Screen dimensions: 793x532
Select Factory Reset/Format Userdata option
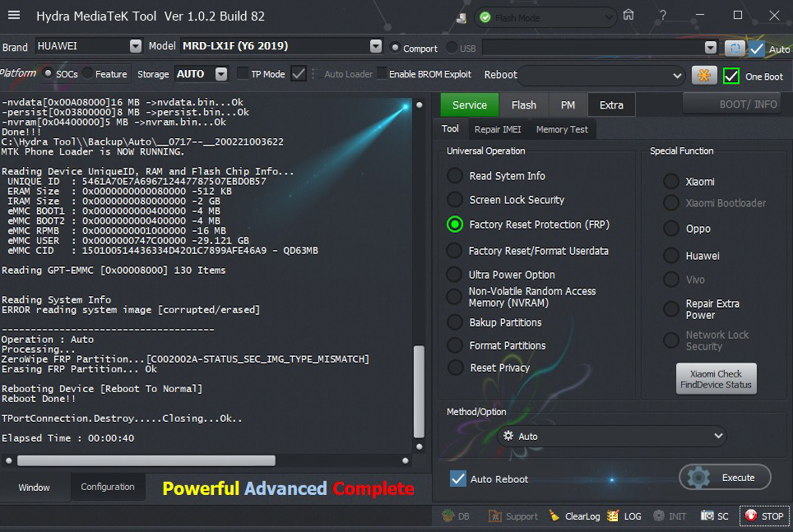[x=454, y=250]
